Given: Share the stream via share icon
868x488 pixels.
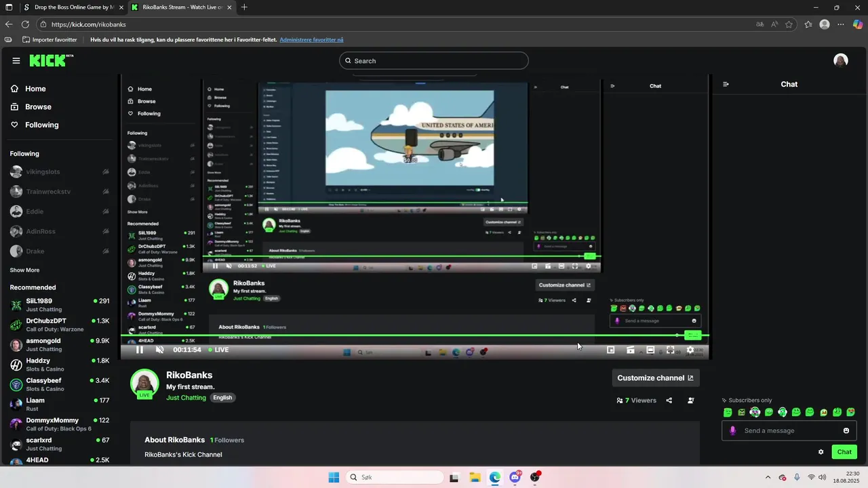Looking at the screenshot, I should [669, 401].
